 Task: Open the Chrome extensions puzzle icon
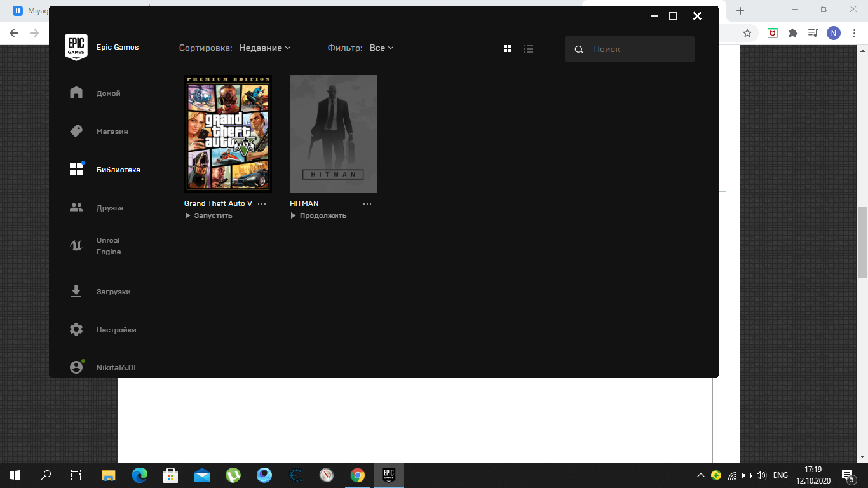click(792, 33)
